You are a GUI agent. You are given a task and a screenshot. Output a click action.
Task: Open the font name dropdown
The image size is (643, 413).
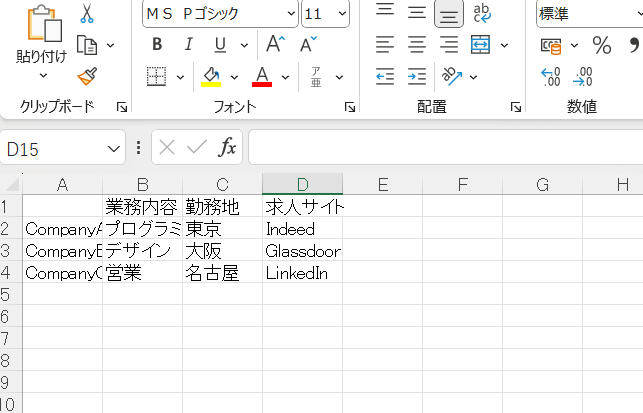291,14
